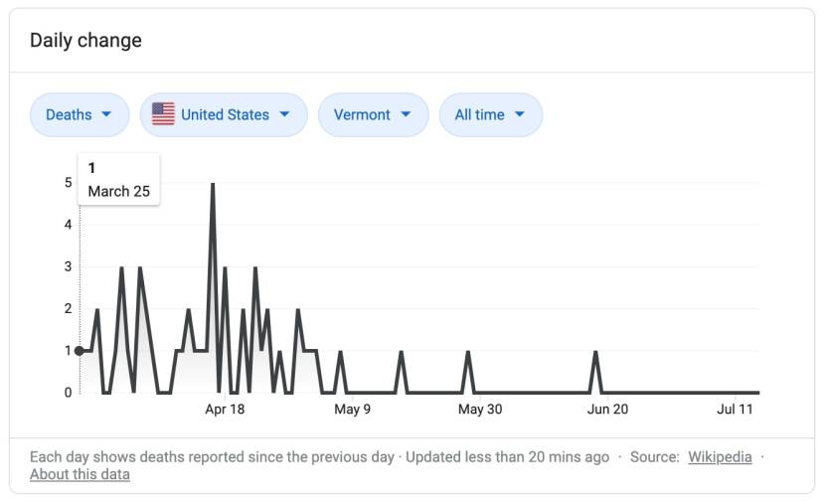Open the Deaths metric dropdown
The image size is (829, 504).
point(80,114)
